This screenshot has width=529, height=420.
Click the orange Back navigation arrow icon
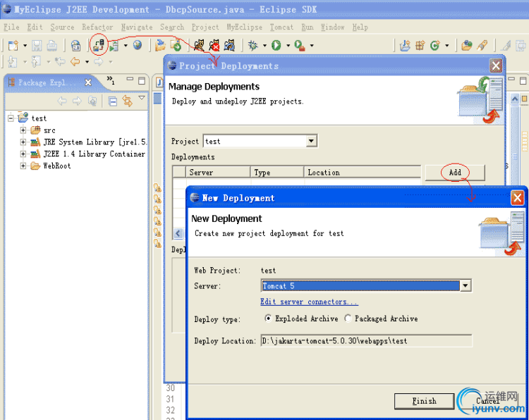coord(75,62)
